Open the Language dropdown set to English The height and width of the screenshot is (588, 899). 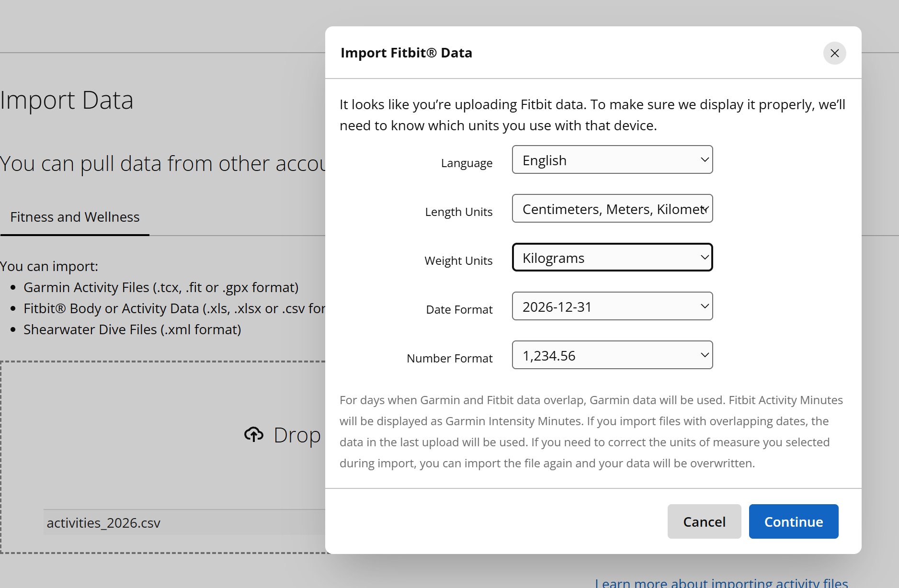coord(612,160)
